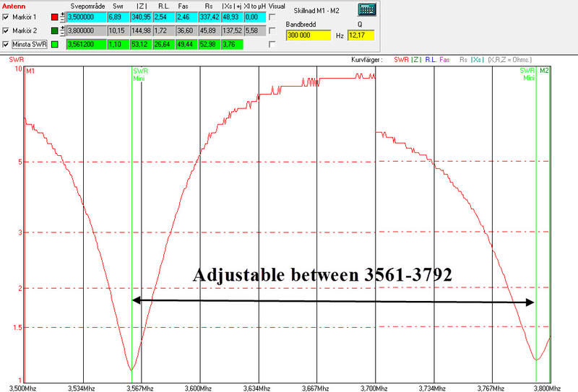Click the Markör 1 frequency field 3,500000
Image resolution: width=578 pixels, height=392 pixels.
click(87, 17)
